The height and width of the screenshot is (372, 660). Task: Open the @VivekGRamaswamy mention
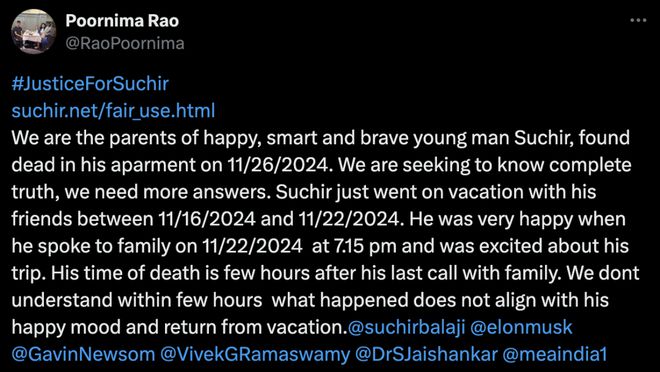click(255, 355)
